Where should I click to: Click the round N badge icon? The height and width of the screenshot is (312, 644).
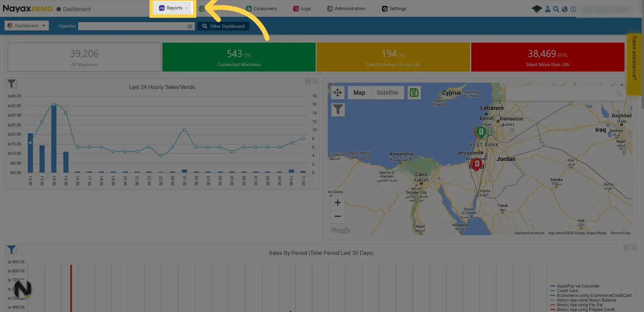point(23,289)
